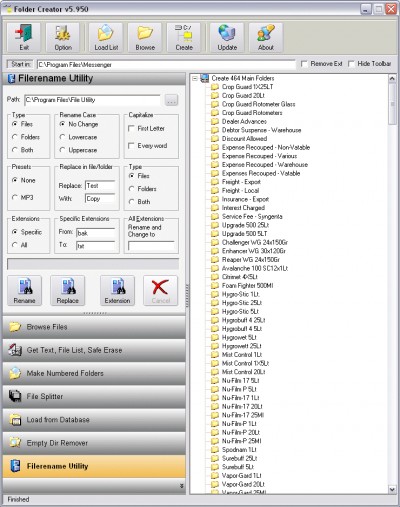This screenshot has height=507, width=400.
Task: Click the Update globe icon
Action: [227, 37]
